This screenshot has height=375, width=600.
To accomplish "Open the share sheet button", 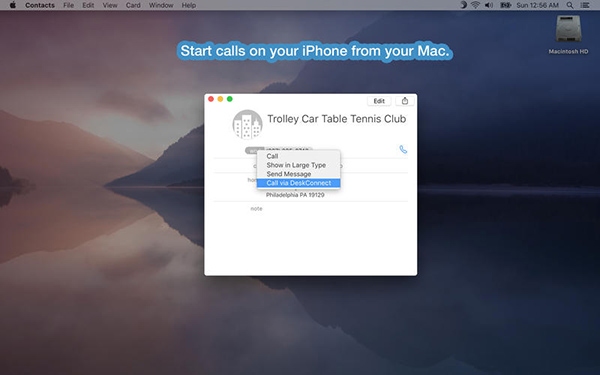I will coord(405,101).
